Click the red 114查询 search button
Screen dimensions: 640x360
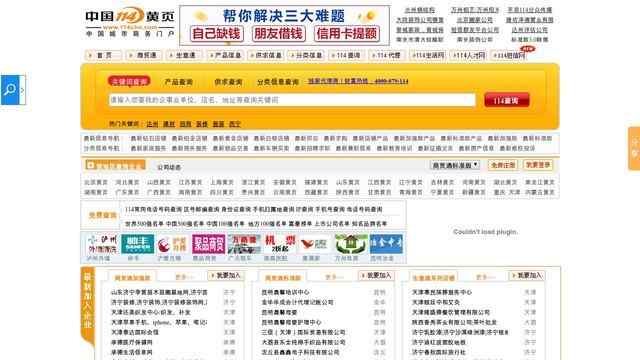tap(507, 100)
